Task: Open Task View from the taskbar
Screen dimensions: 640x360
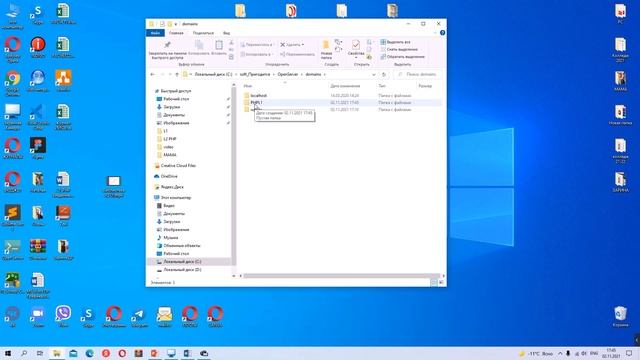Action: pos(40,353)
